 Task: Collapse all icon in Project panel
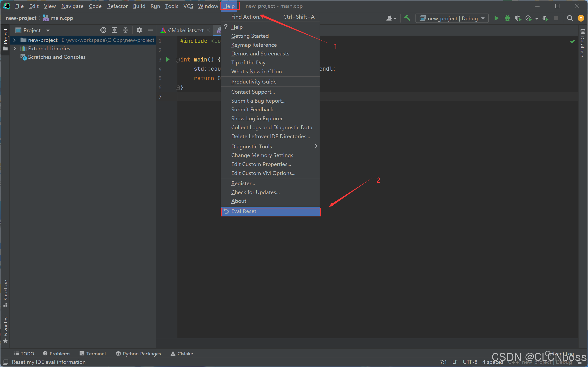(125, 30)
